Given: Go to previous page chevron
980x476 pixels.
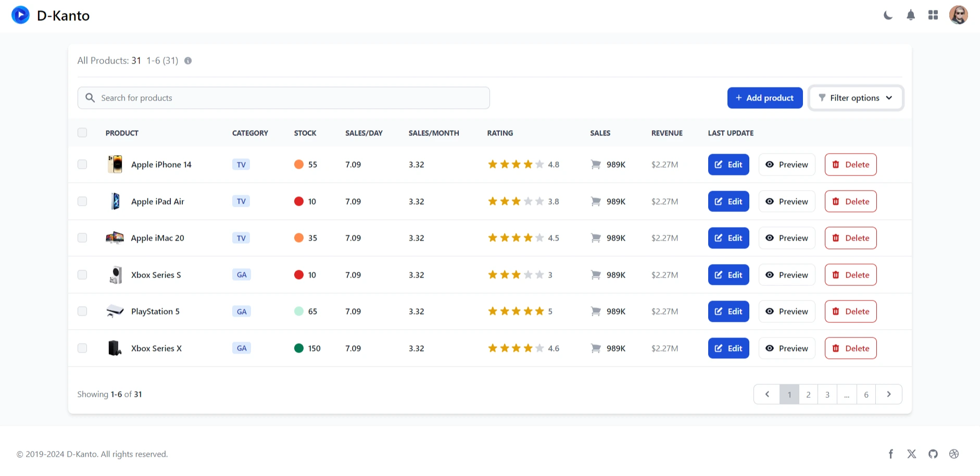Looking at the screenshot, I should coord(767,394).
